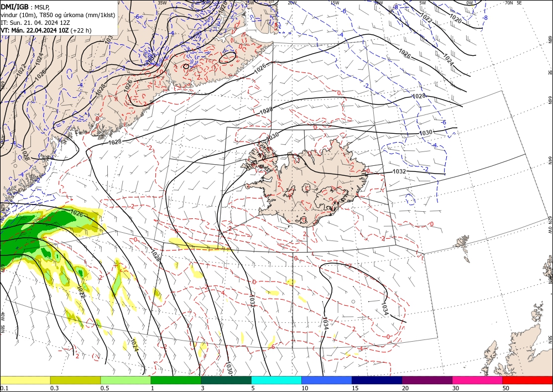Viewport: 553px width, 392px height.
Task: Click the '20' legend scale value
Action: 405,388
